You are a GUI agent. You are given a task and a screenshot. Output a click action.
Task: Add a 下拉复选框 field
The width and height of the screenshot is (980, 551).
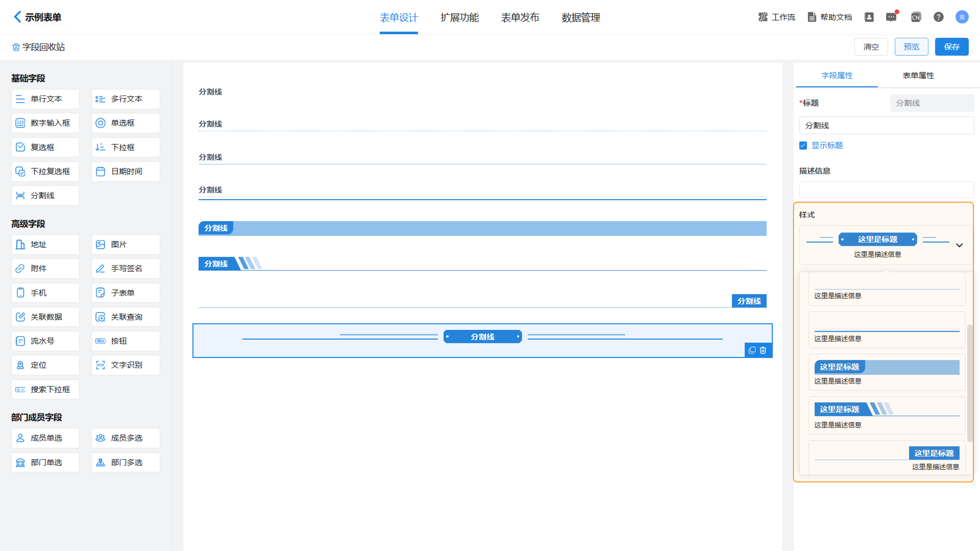(45, 171)
